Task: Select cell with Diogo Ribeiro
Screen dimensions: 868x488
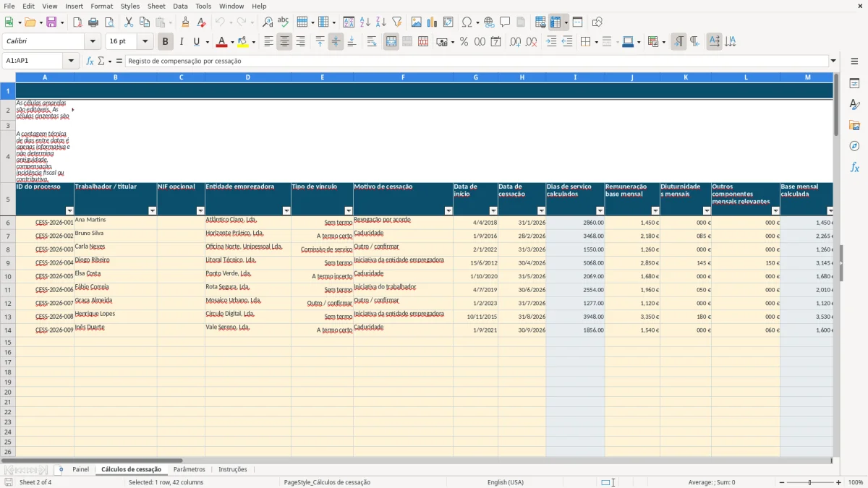Action: tap(115, 262)
